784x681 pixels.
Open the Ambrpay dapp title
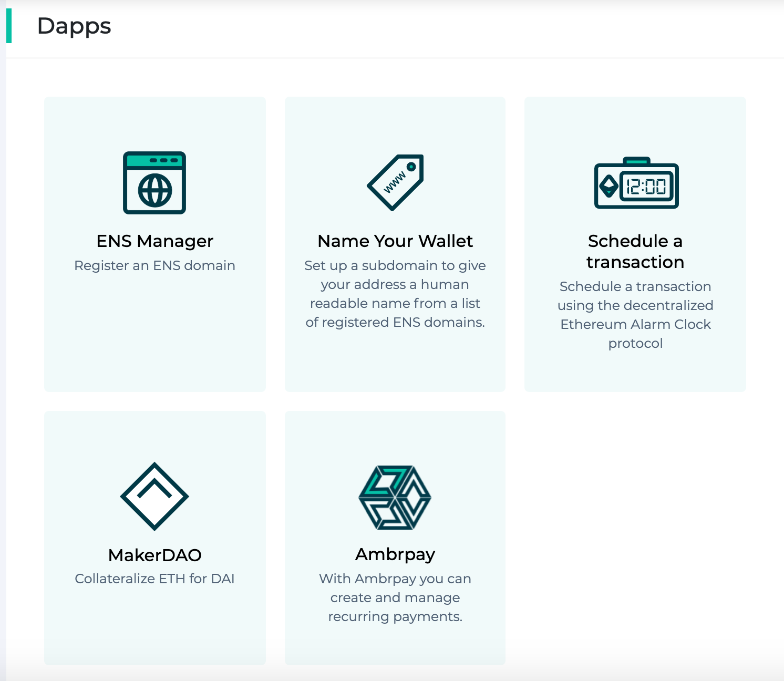pos(395,555)
